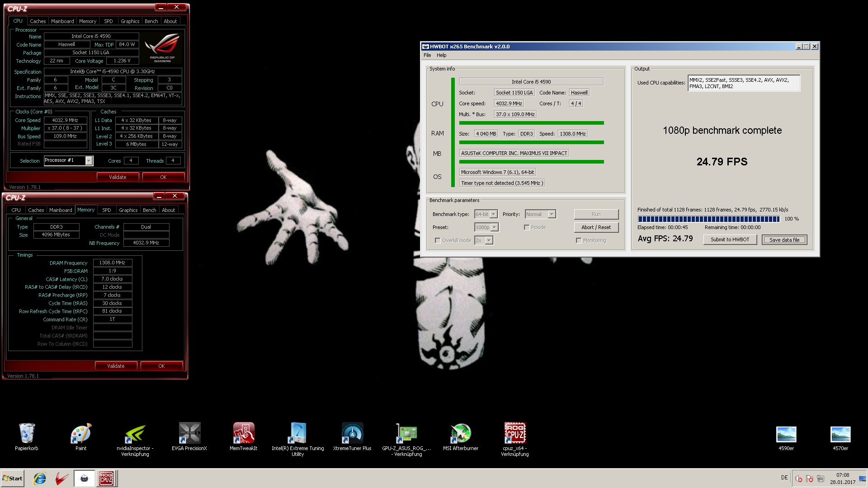Open the Preset 1080p dropdown
Image resolution: width=868 pixels, height=488 pixels.
pos(486,227)
